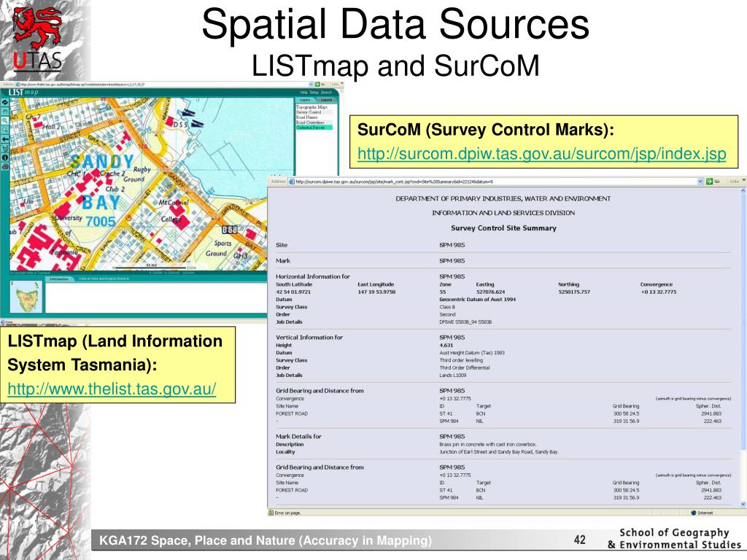Open the surcom.dpiw.tas.gov.au hyperlink
The width and height of the screenshot is (747, 560).
(x=542, y=154)
